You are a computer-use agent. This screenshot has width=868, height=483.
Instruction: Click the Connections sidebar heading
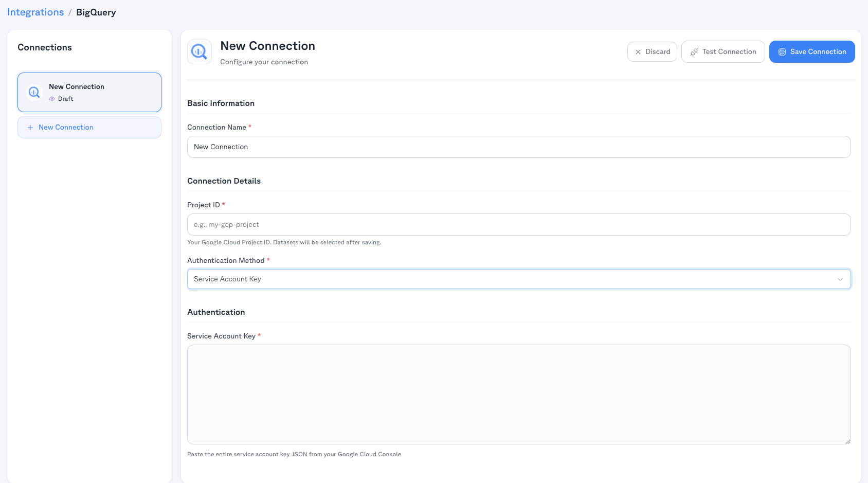click(45, 47)
